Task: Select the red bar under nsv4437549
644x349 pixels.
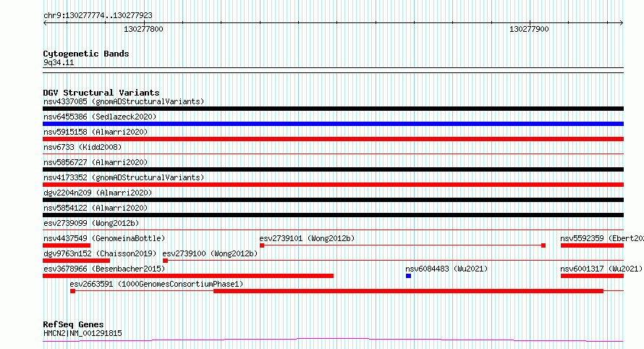Action: click(x=67, y=245)
